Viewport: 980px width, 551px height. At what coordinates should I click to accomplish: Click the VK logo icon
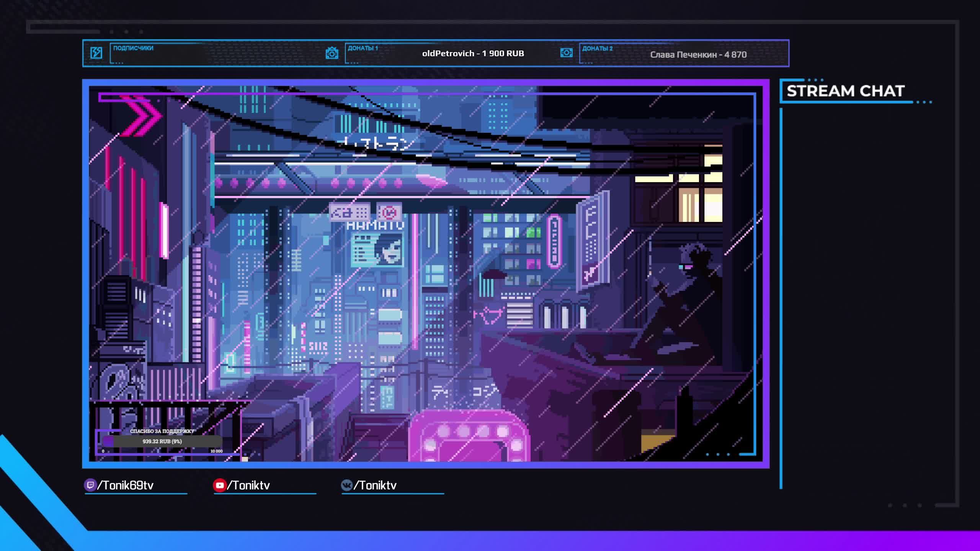tap(346, 485)
